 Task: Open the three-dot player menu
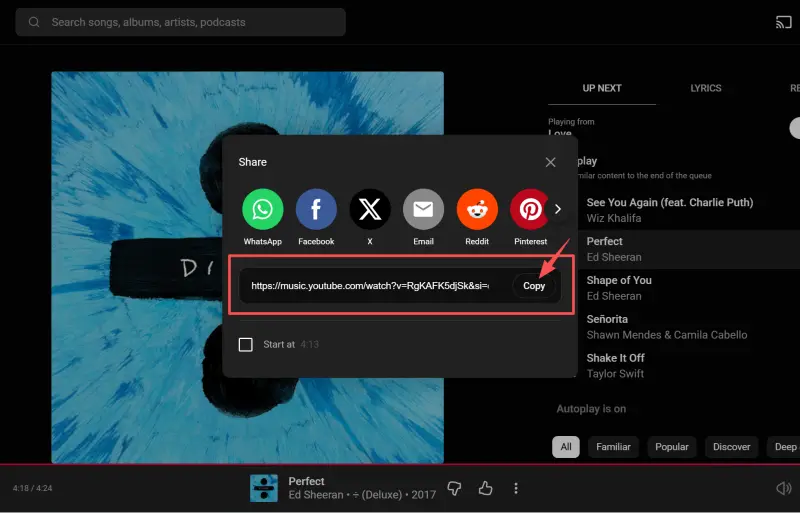coord(516,488)
